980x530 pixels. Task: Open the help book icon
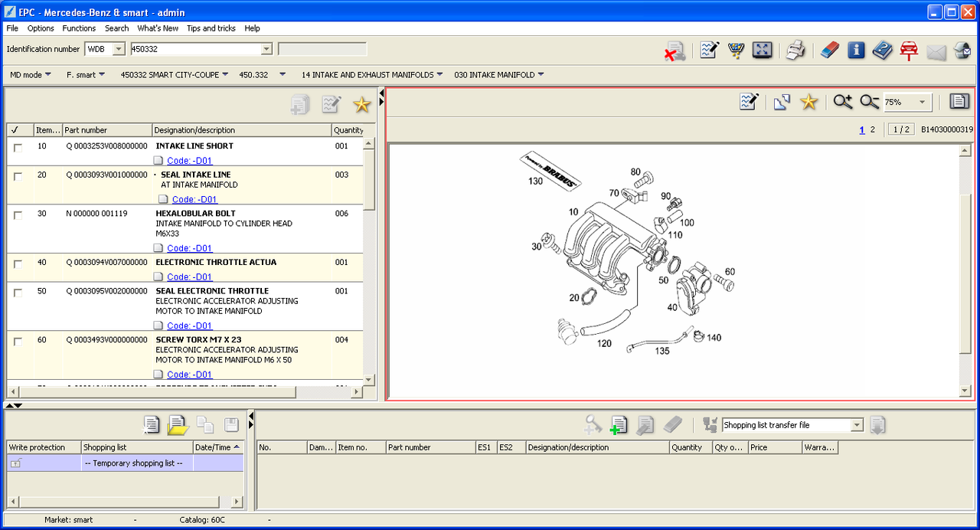coord(883,51)
